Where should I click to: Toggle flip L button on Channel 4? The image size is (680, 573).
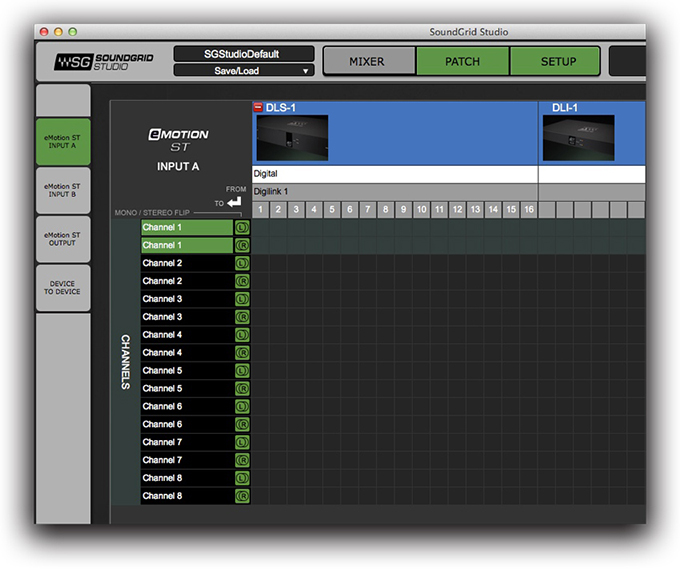(242, 335)
